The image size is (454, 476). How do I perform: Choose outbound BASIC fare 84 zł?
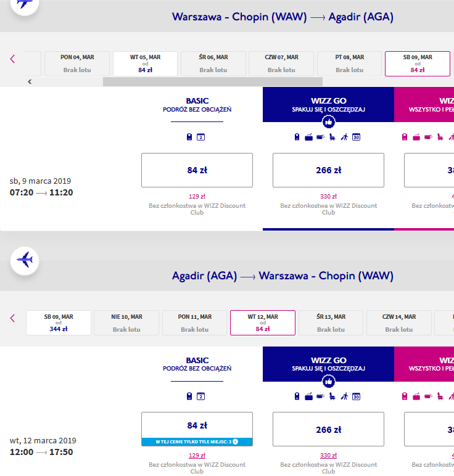(197, 170)
